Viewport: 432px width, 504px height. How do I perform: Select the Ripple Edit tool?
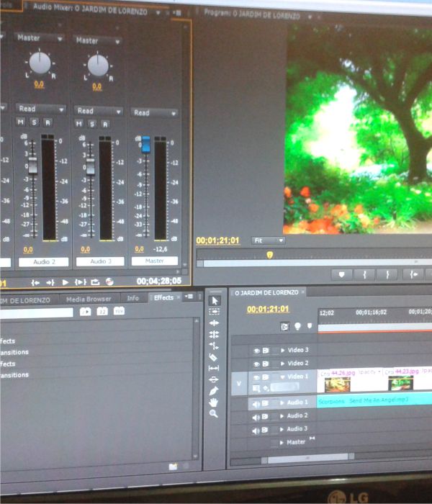coord(214,323)
